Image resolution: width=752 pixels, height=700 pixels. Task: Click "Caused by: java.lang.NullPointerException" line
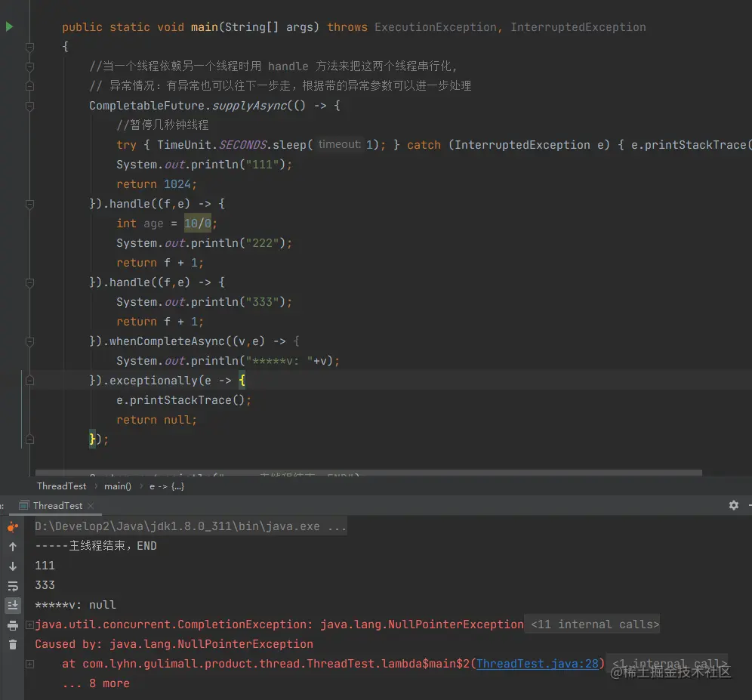[174, 644]
